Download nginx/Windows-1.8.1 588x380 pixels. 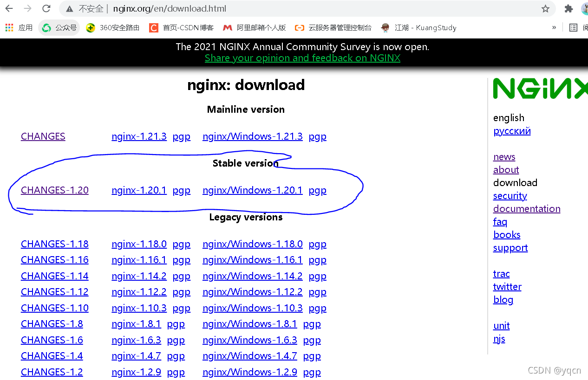tap(250, 324)
